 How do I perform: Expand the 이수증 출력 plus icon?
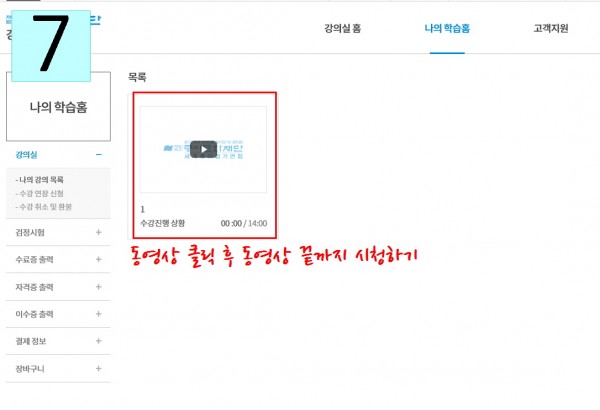(x=99, y=314)
